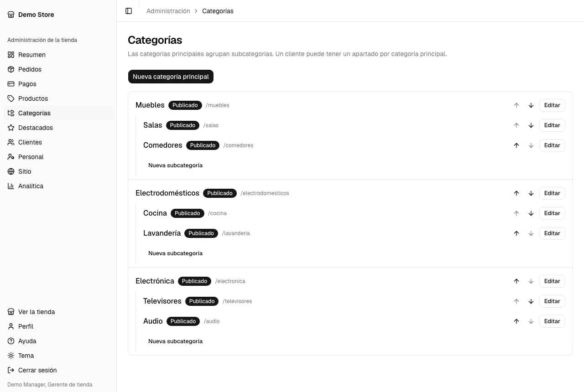Image resolution: width=584 pixels, height=392 pixels.
Task: Move Televisores subcategory down
Action: pyautogui.click(x=531, y=301)
